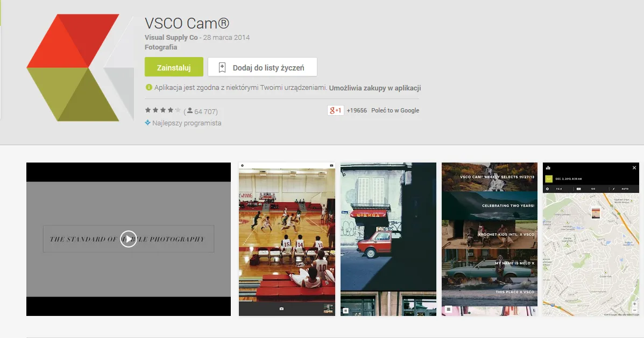Click the reviewer count person icon
Image resolution: width=644 pixels, height=338 pixels.
click(190, 111)
